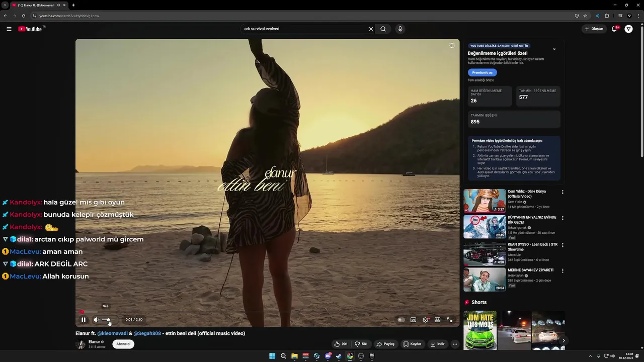Open Cem Yıldız Dâr-ı Dünya thumbnail
This screenshot has height=362, width=644.
pyautogui.click(x=485, y=201)
